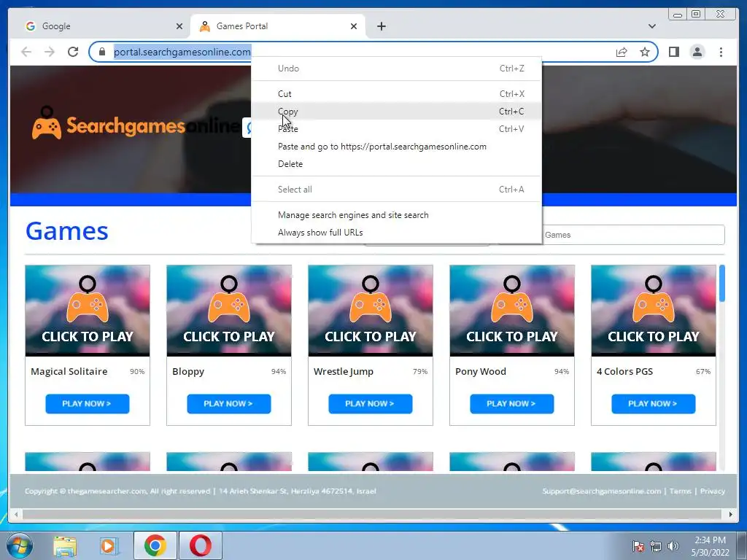Open the Terms link in footer

tap(680, 491)
